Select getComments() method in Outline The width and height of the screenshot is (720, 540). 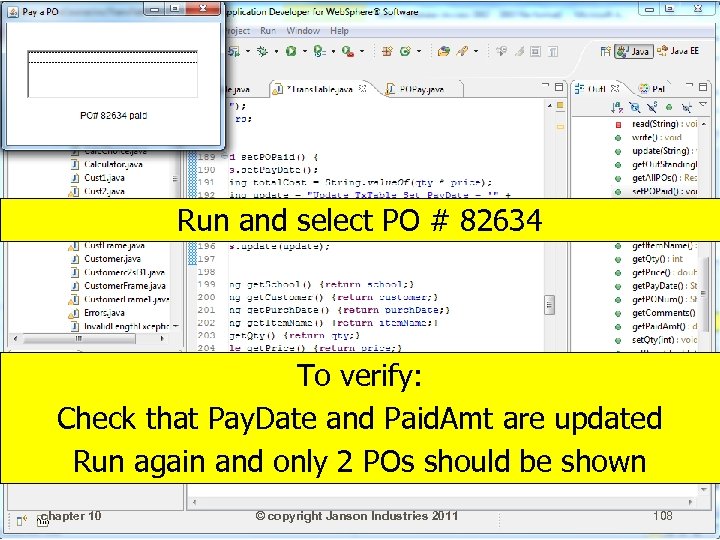click(x=664, y=313)
